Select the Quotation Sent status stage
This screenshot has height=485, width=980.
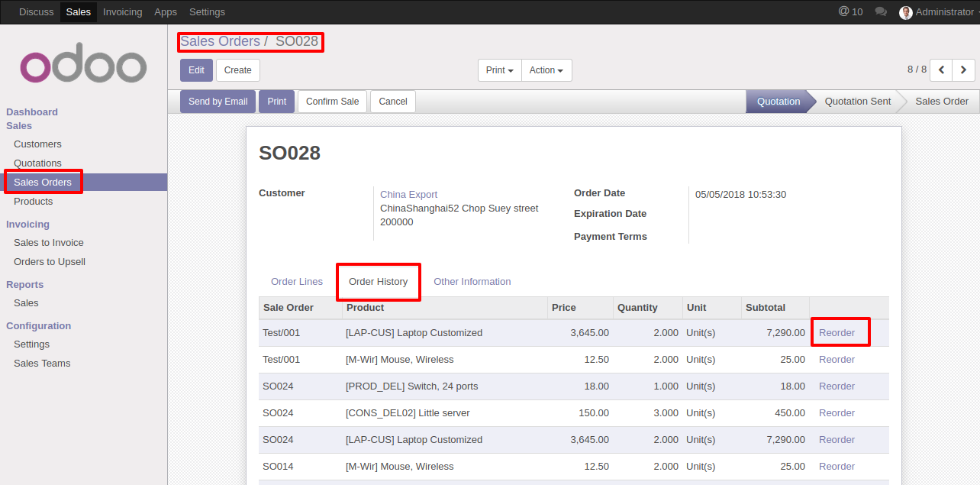click(x=857, y=102)
